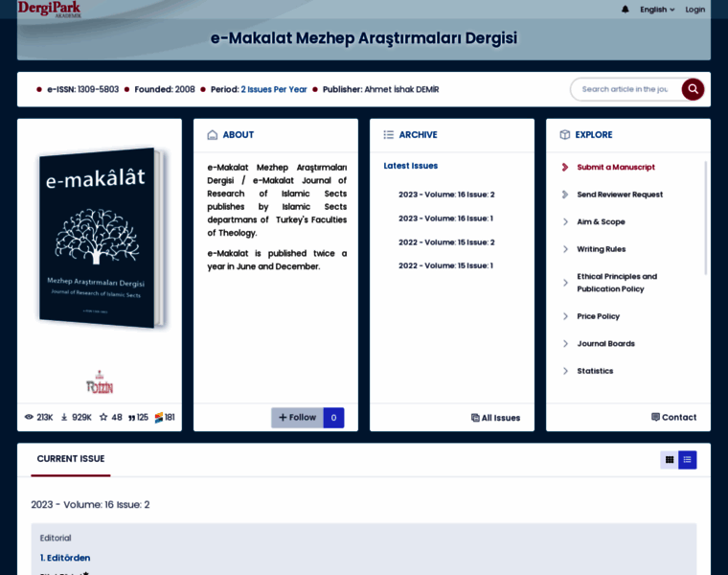Expand the Journal Boards entry
Image resolution: width=728 pixels, height=575 pixels.
(605, 343)
